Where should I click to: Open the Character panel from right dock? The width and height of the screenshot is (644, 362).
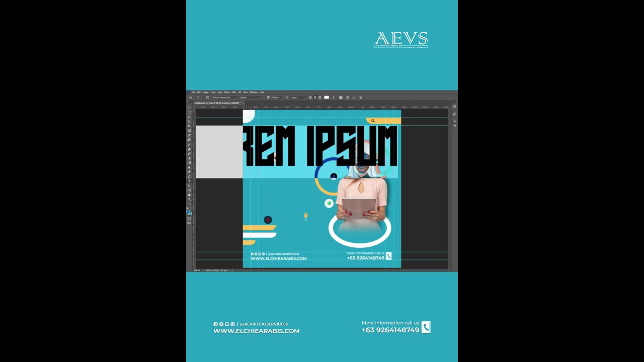tap(455, 121)
